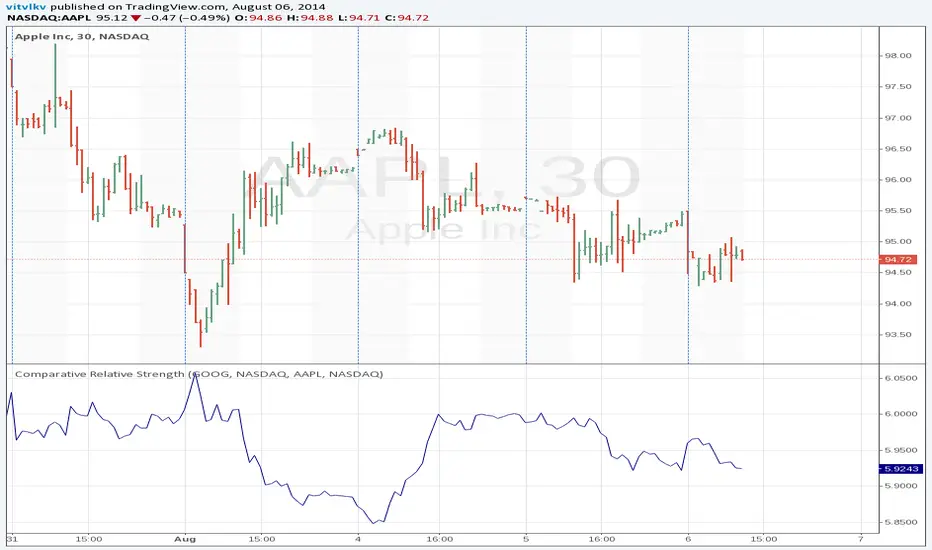Click the red 94.72 current price tag
The image size is (932, 550).
click(898, 260)
